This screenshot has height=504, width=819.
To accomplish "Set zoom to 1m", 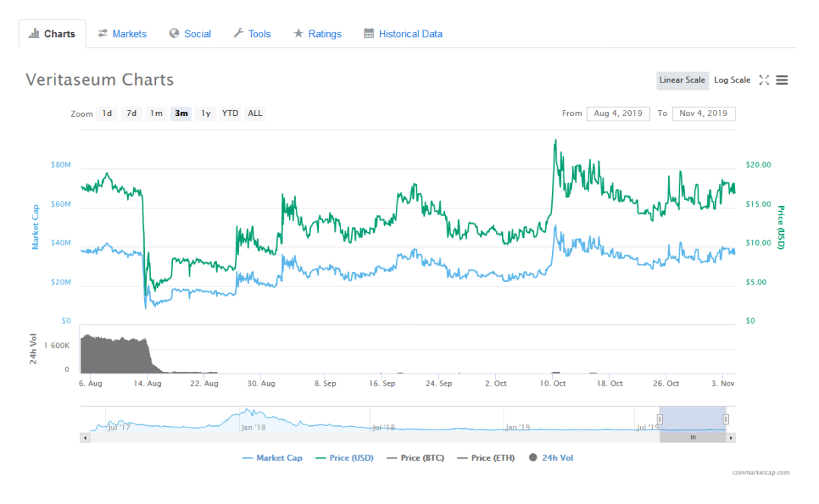I will click(156, 114).
